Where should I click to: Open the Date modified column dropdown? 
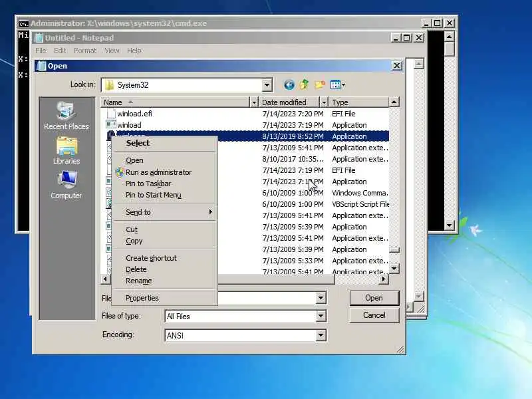point(324,102)
